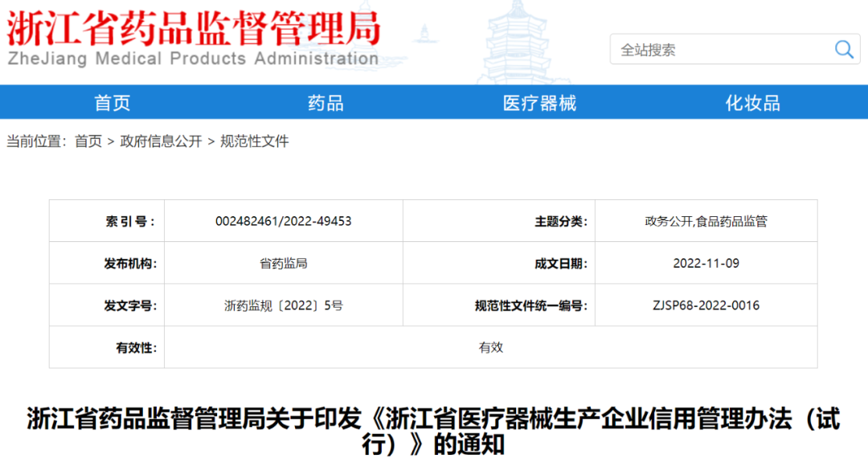Viewport: 868px width, 463px height.
Task: Select document number 浙药监规〔2022〕5号
Action: coord(284,305)
